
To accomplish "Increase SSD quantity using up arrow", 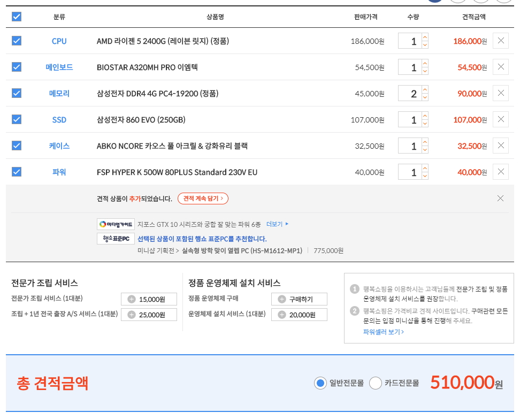I will point(425,116).
